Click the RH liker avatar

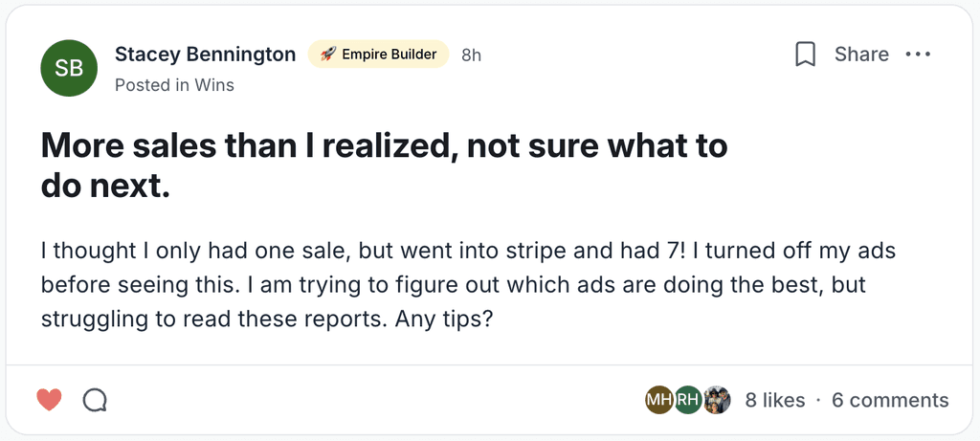pyautogui.click(x=688, y=400)
